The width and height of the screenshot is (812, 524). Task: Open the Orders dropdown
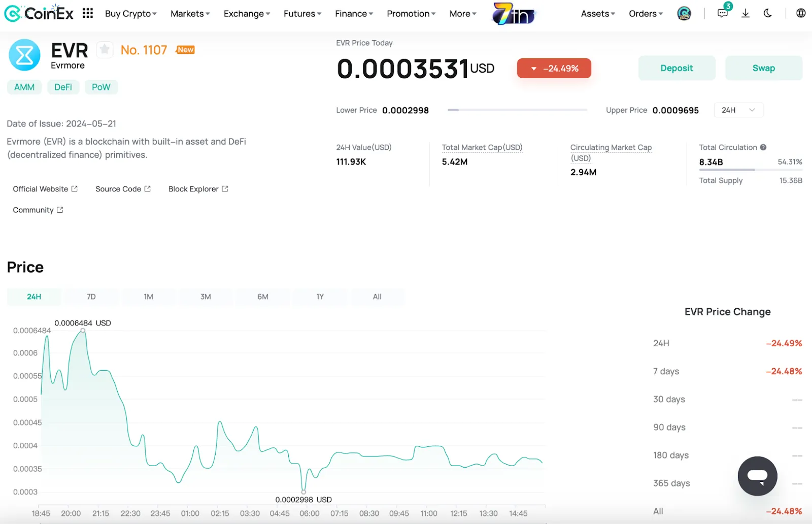[646, 14]
